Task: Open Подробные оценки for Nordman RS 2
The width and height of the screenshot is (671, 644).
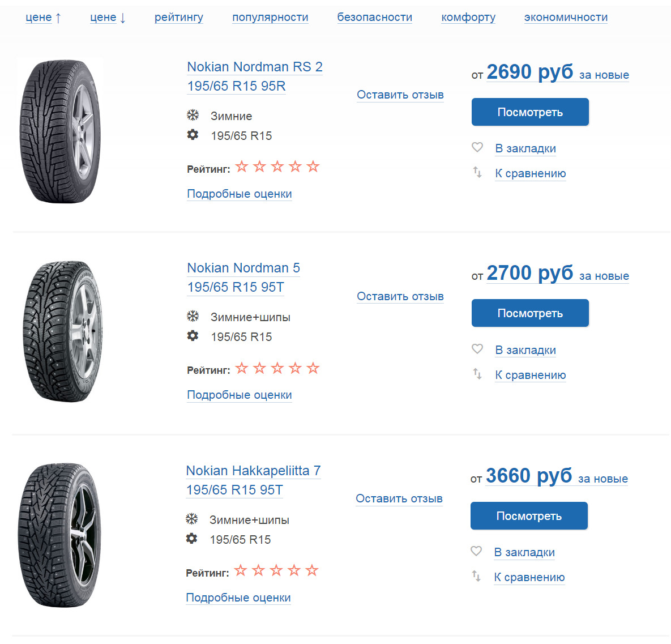Action: coord(240,194)
